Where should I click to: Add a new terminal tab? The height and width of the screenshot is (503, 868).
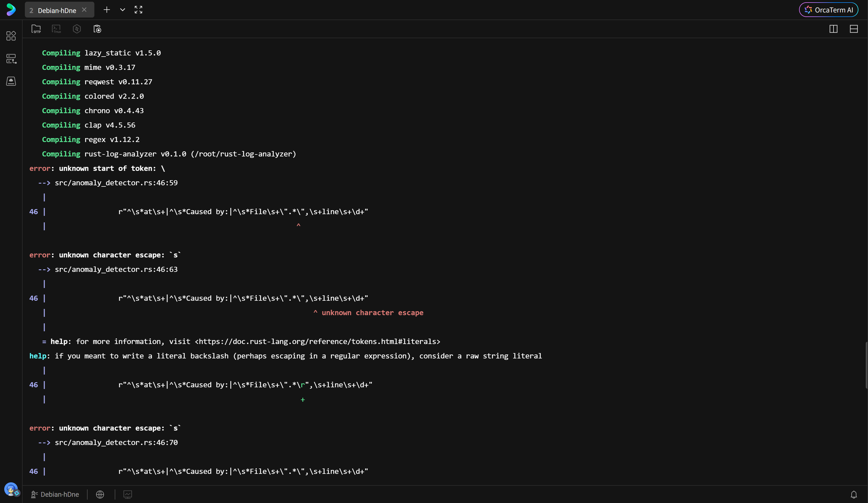[x=107, y=10]
